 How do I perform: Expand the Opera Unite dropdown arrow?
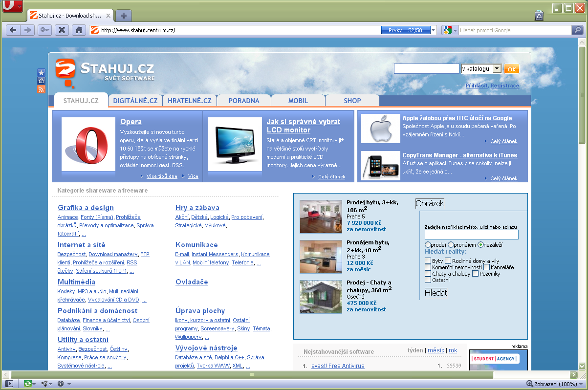click(51, 384)
